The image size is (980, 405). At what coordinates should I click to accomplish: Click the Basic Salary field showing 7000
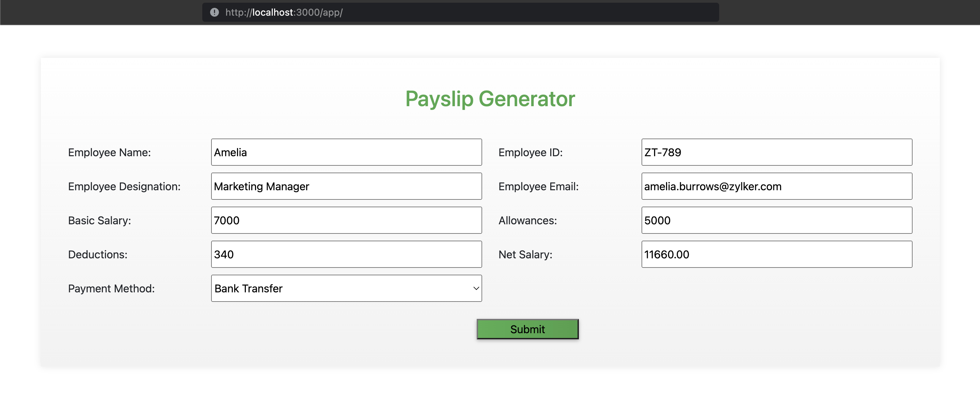[x=346, y=220]
